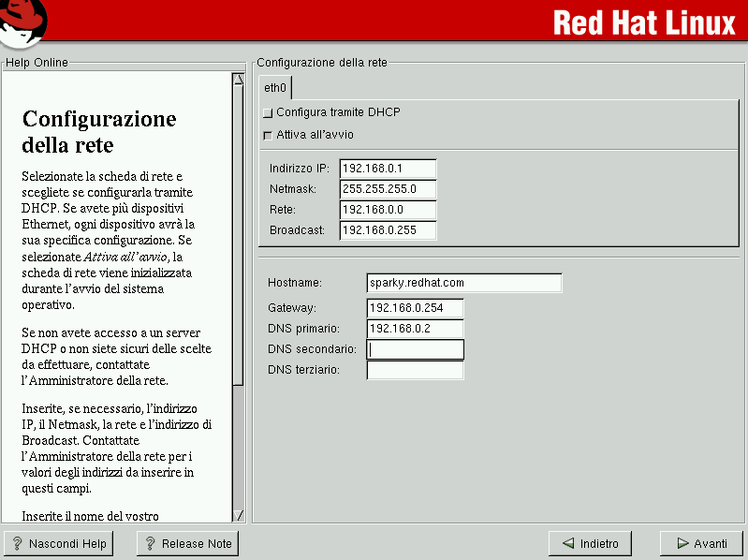Click the Rete address field
The width and height of the screenshot is (748, 560).
(388, 210)
